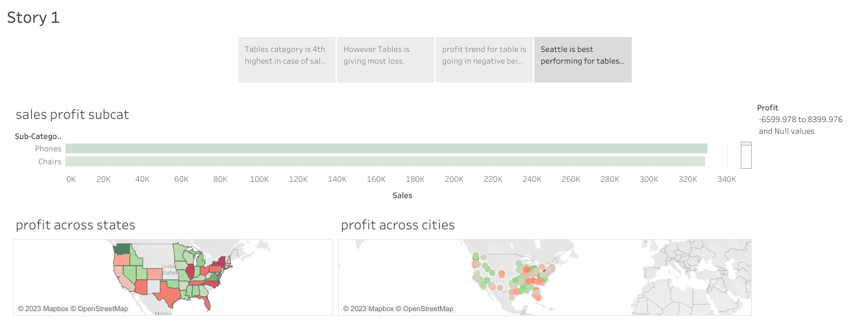
Task: Click the bar chart's vertical scrollbar thumb
Action: (746, 144)
